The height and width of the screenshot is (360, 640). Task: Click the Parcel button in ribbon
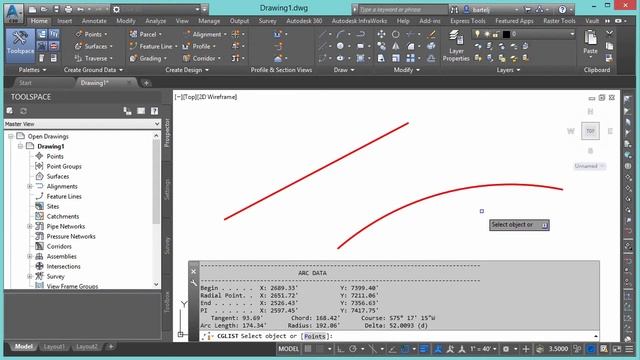tap(145, 34)
